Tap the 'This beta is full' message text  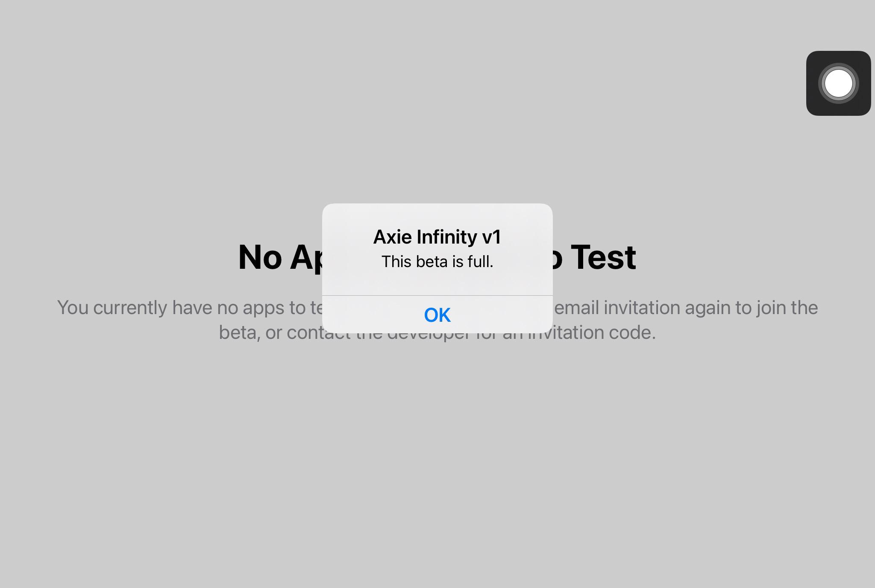pyautogui.click(x=437, y=262)
